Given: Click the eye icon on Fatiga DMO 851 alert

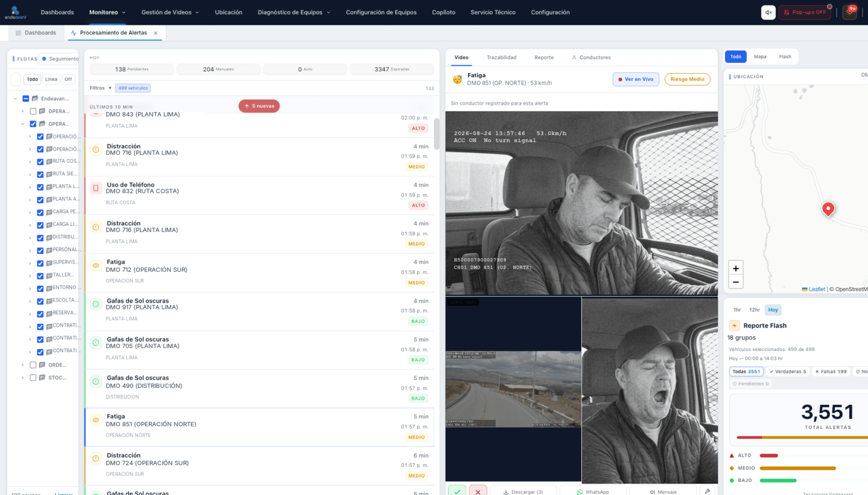Looking at the screenshot, I should [x=96, y=420].
